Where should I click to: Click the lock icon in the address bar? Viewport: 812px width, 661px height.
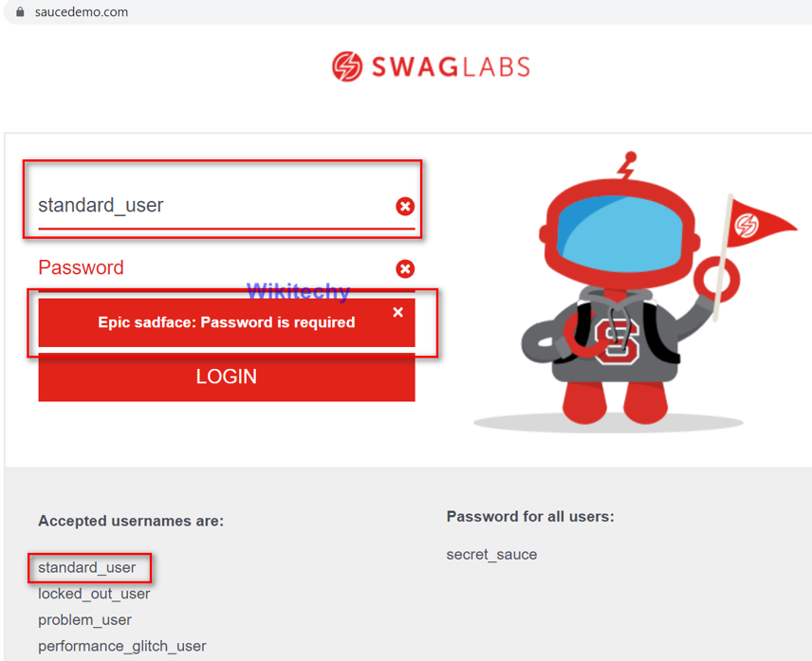20,12
